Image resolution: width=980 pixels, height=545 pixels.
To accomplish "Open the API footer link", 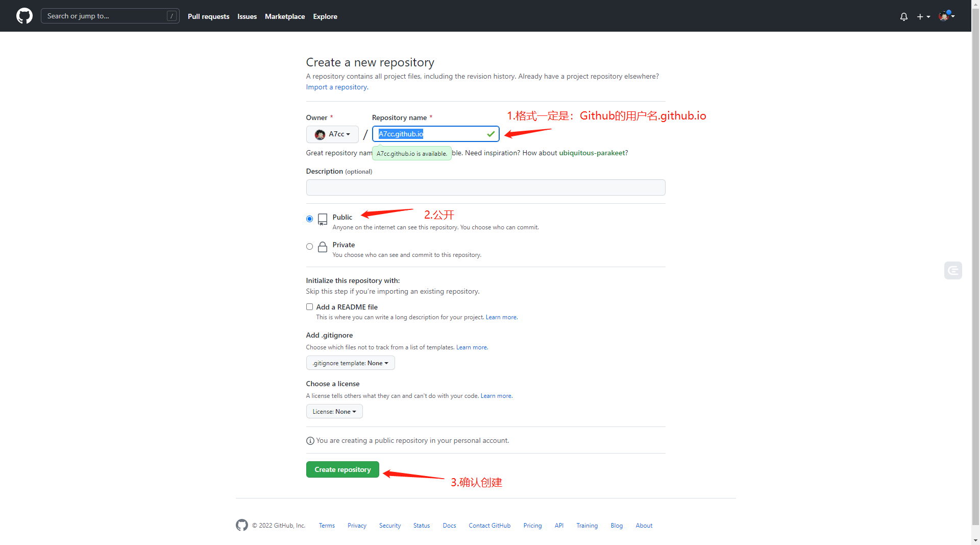I will [559, 526].
